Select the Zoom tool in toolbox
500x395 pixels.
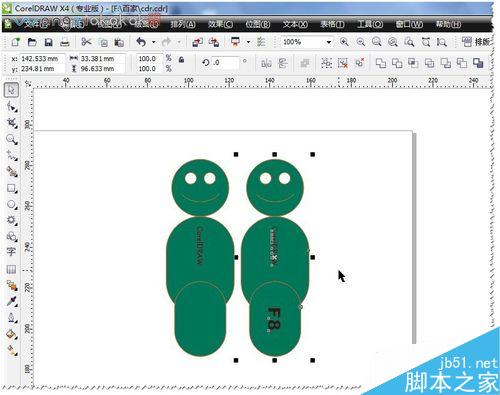[x=12, y=139]
